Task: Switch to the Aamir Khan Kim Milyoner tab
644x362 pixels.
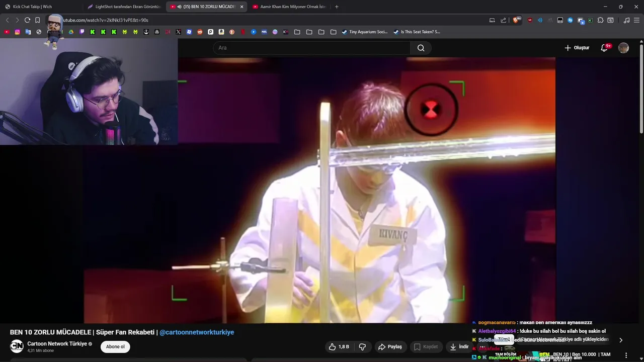Action: 289,7
